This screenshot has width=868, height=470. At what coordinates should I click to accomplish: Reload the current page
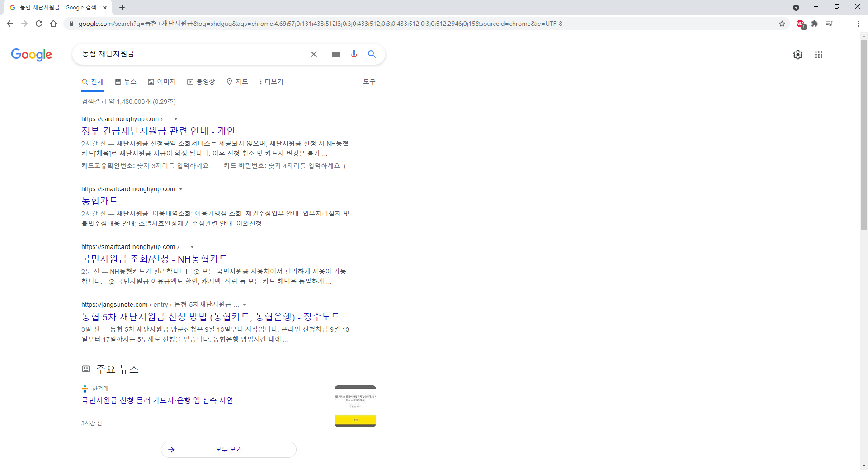pyautogui.click(x=39, y=23)
